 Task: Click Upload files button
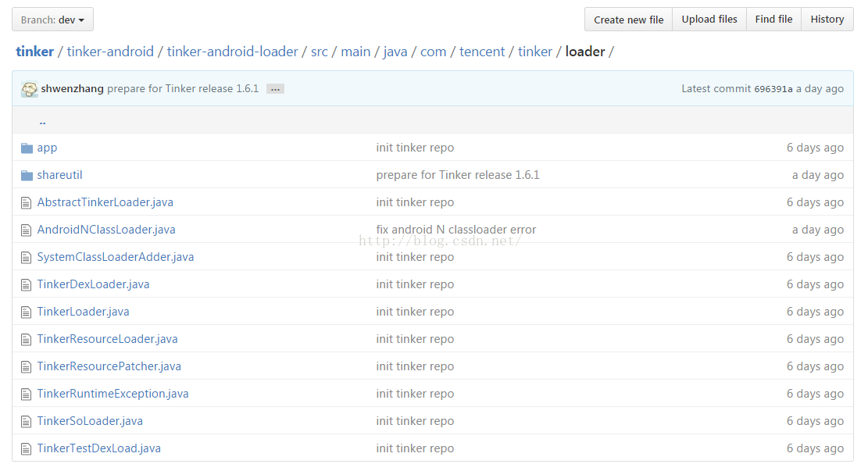(x=709, y=20)
